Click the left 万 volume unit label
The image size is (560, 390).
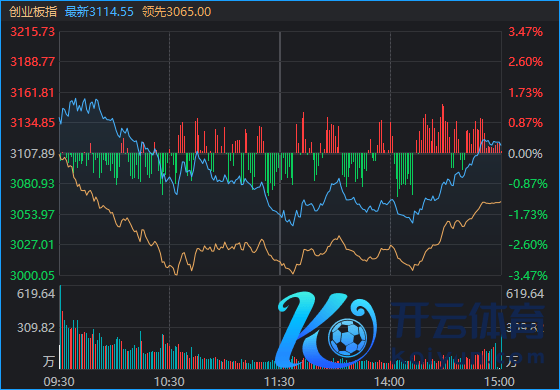click(49, 361)
